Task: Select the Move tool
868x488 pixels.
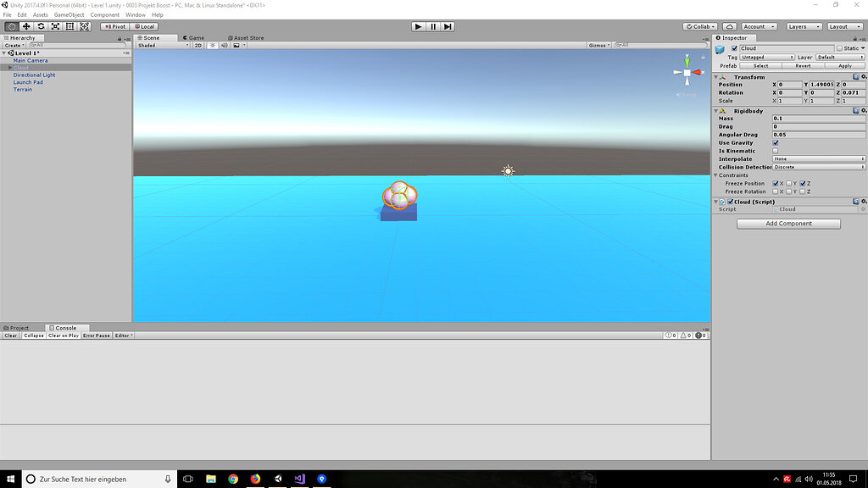Action: [x=25, y=26]
